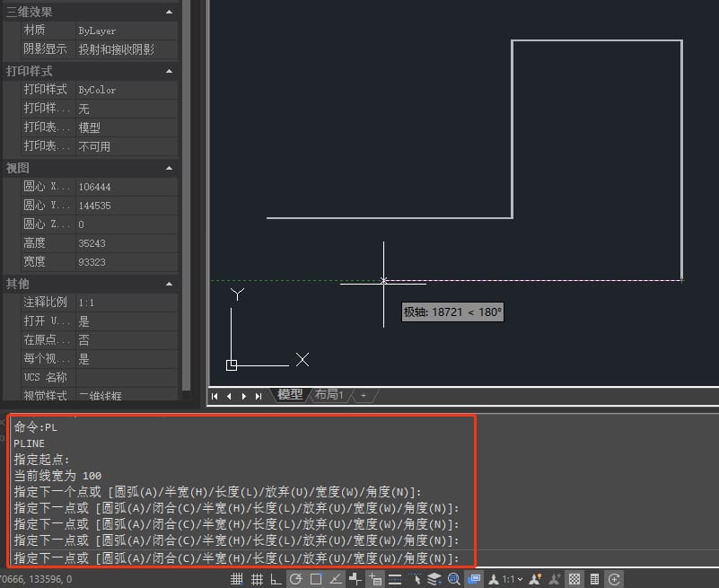Click annotation visibility icon with bulb
This screenshot has height=588, width=719.
pyautogui.click(x=535, y=579)
